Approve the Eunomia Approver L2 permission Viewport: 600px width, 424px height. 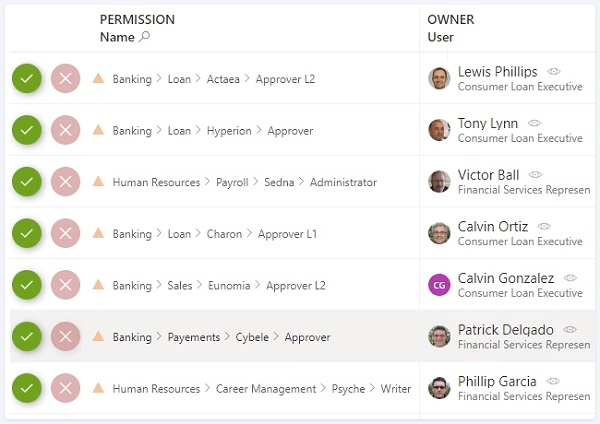pos(28,285)
